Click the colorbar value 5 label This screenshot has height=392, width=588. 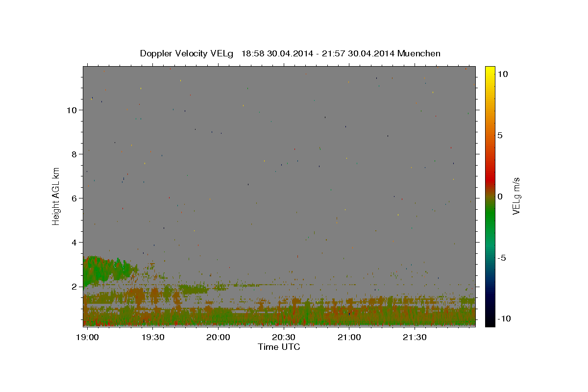tap(500, 135)
